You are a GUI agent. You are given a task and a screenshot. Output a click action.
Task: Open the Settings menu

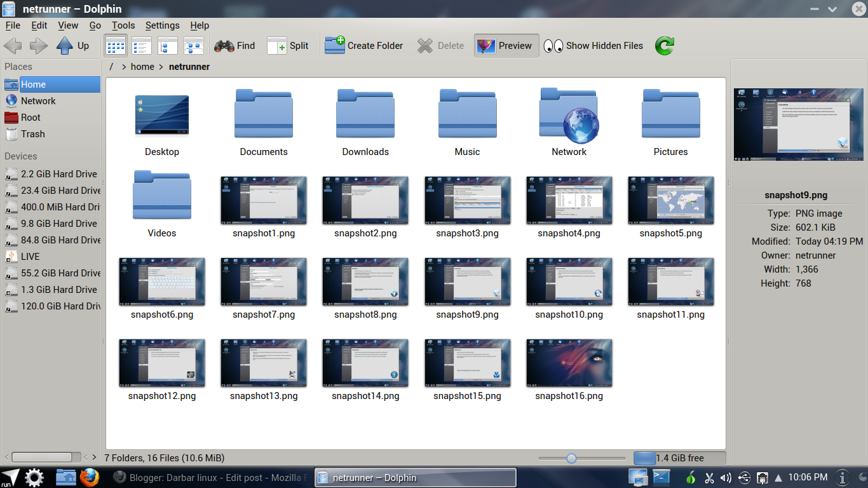click(x=162, y=25)
